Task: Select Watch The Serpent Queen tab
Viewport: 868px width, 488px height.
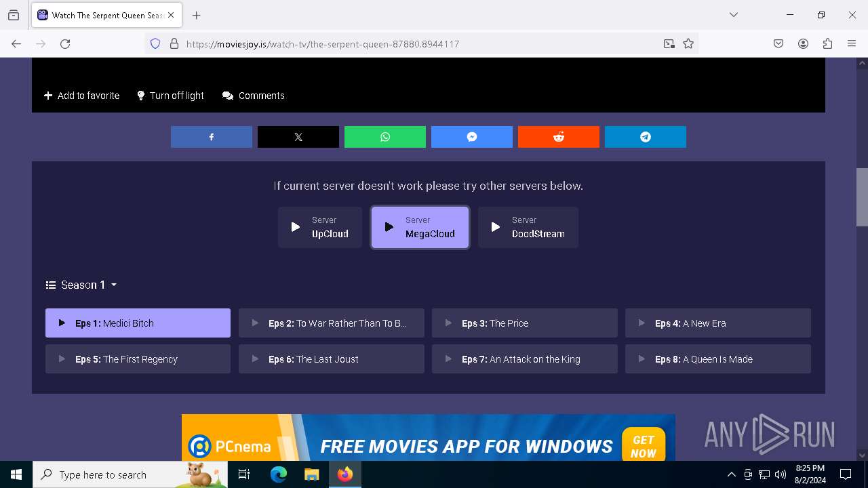Action: 106,15
